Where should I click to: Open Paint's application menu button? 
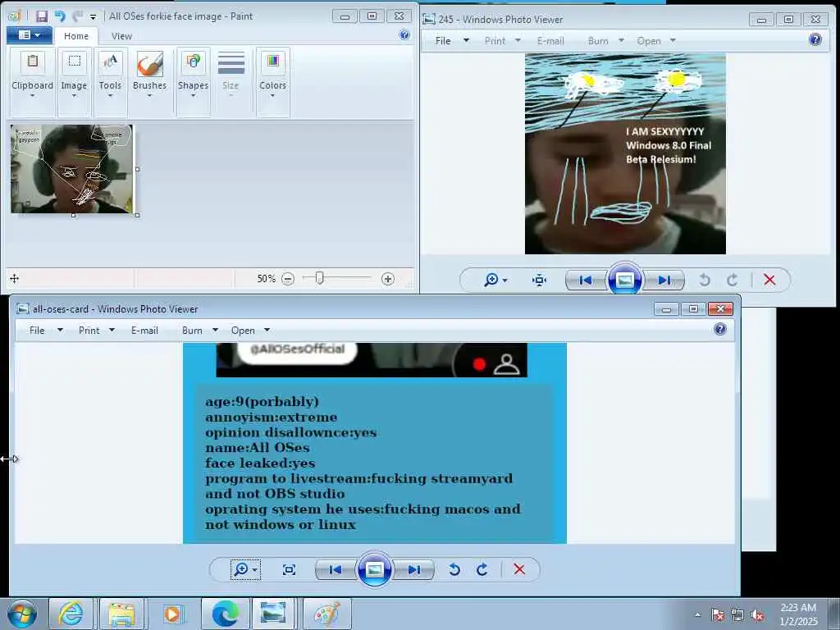click(30, 35)
